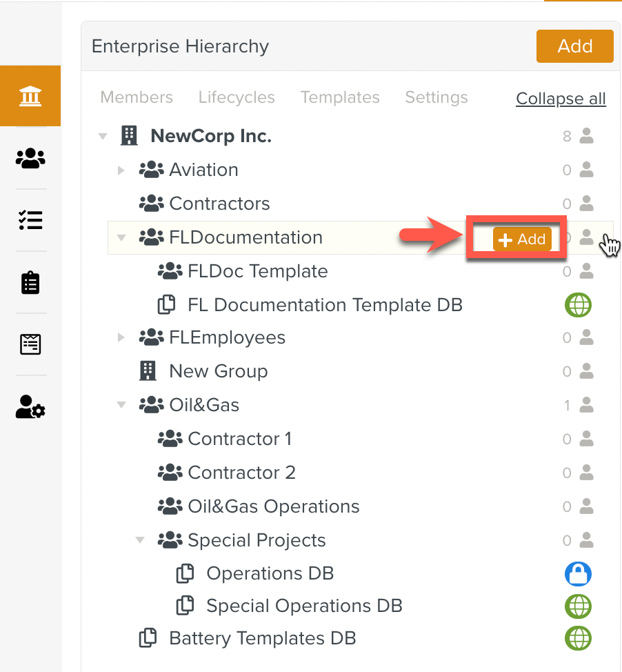Open the Enterprise Hierarchy sidebar icon
Viewport: 622px width, 672px height.
click(30, 97)
